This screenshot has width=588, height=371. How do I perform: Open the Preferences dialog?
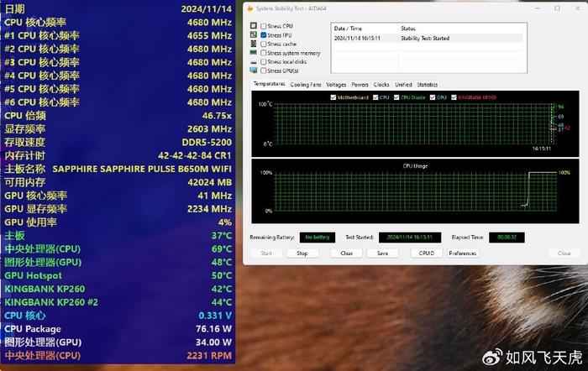[462, 253]
